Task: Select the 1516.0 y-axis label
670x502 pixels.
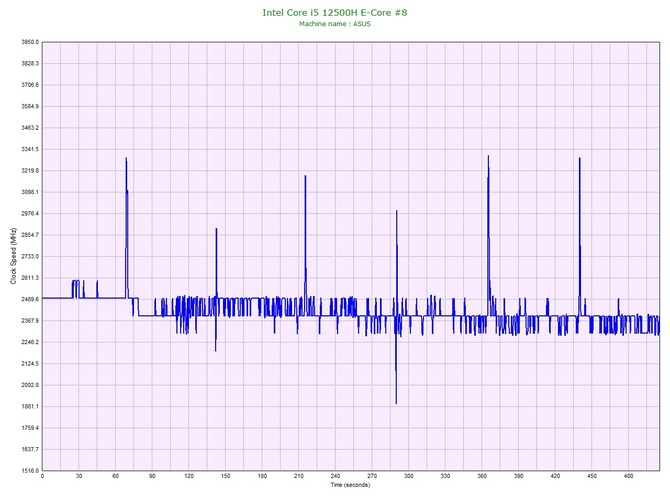Action: [x=30, y=471]
